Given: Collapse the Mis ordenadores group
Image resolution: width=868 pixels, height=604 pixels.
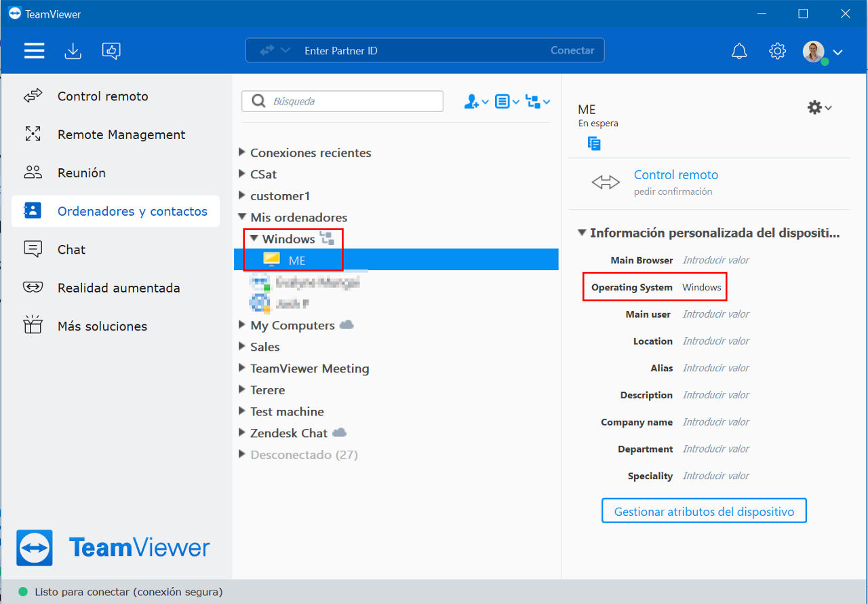Looking at the screenshot, I should [x=242, y=217].
